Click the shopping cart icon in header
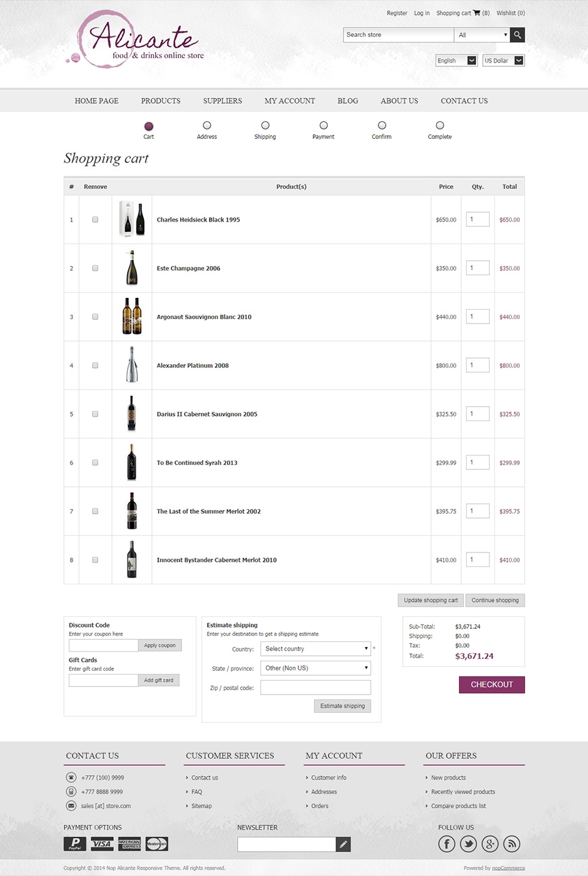The height and width of the screenshot is (876, 588). pyautogui.click(x=477, y=13)
